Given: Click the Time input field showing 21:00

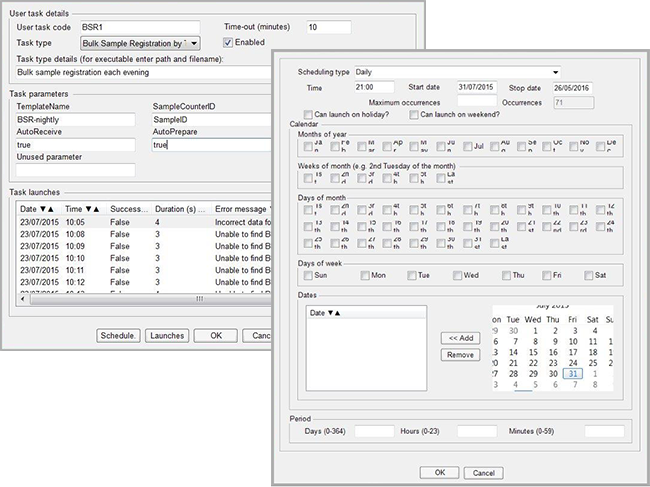Looking at the screenshot, I should [373, 88].
